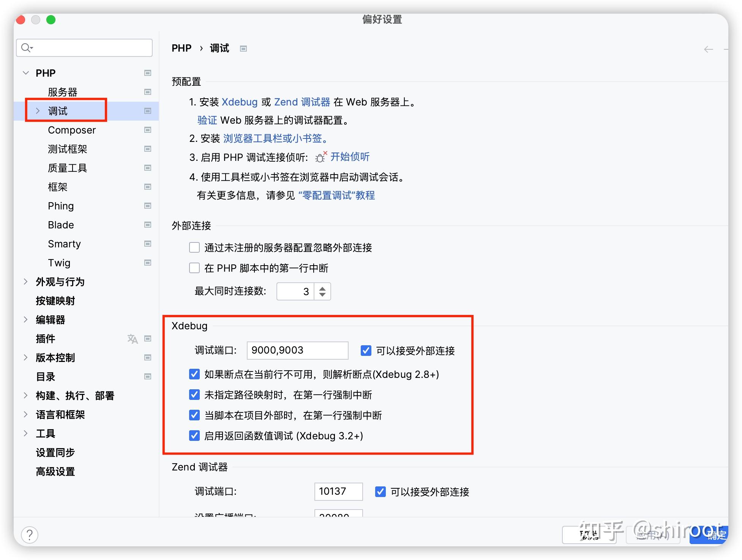Screen dimensions: 742x560
Task: Select Composer in the settings tree
Action: pos(72,130)
